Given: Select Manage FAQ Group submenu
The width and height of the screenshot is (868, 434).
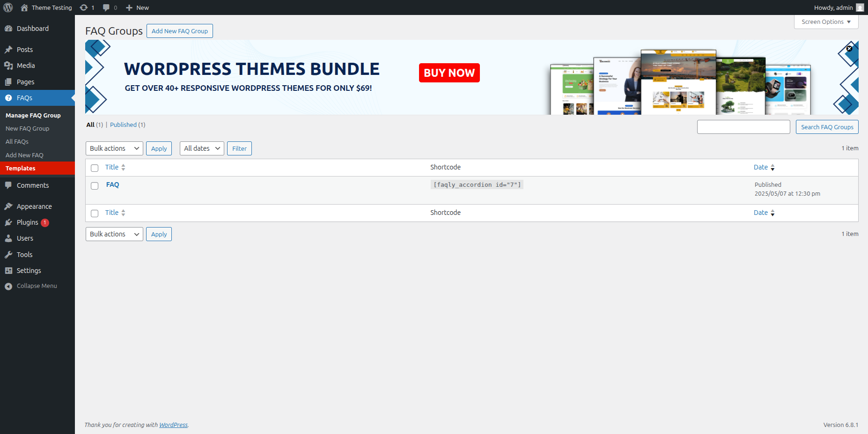Looking at the screenshot, I should (x=37, y=115).
